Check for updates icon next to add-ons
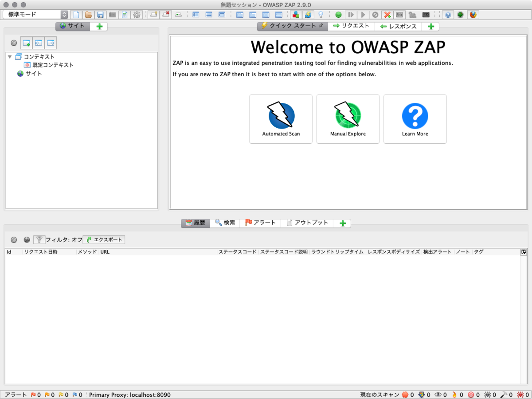Viewport: 532px width, 399px height. pos(308,15)
